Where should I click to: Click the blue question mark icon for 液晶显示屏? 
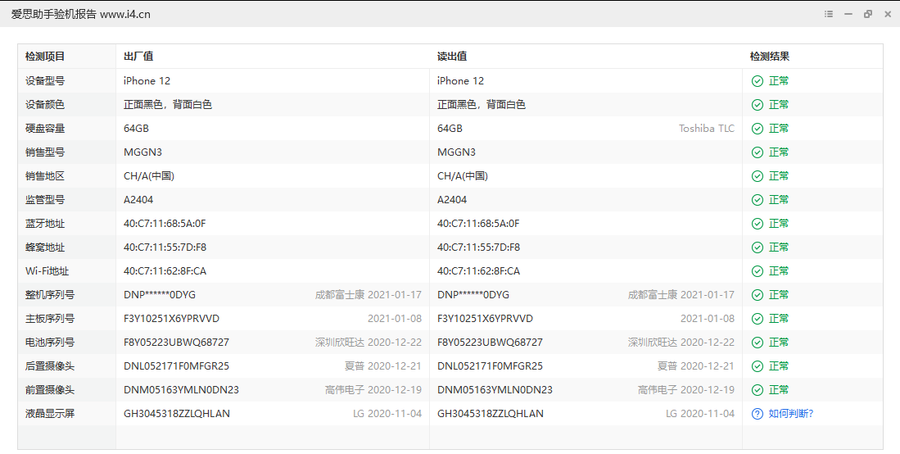(757, 413)
